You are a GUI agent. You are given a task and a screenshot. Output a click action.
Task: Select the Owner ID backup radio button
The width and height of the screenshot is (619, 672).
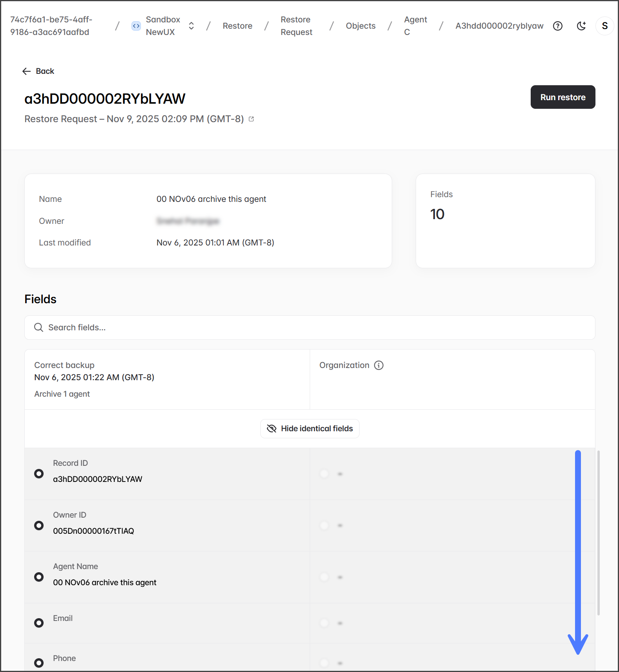point(39,526)
